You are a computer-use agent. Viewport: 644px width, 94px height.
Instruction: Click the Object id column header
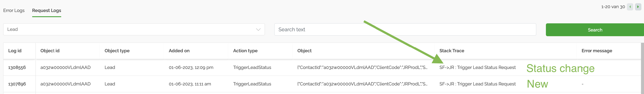(x=50, y=51)
